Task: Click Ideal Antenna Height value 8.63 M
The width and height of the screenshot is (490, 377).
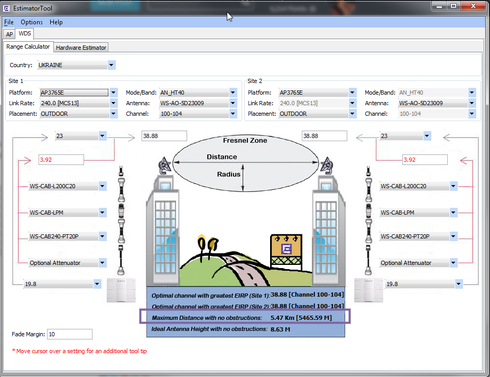Action: pyautogui.click(x=280, y=329)
